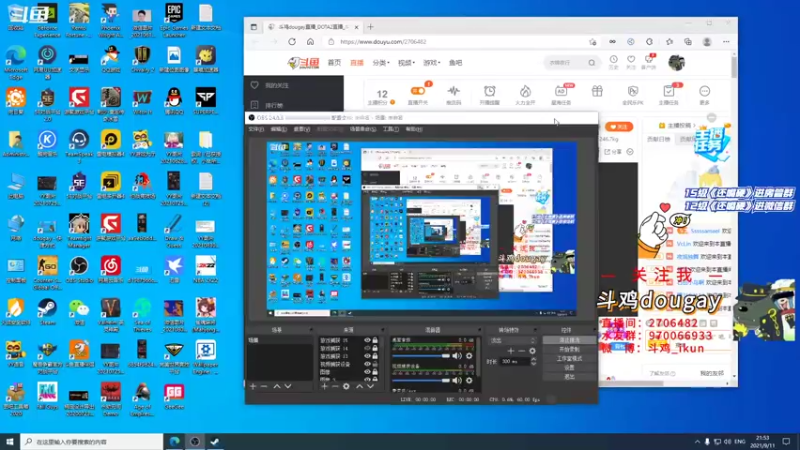
Task: Open the alarm-clock broadcast reminder icon
Action: (x=489, y=91)
